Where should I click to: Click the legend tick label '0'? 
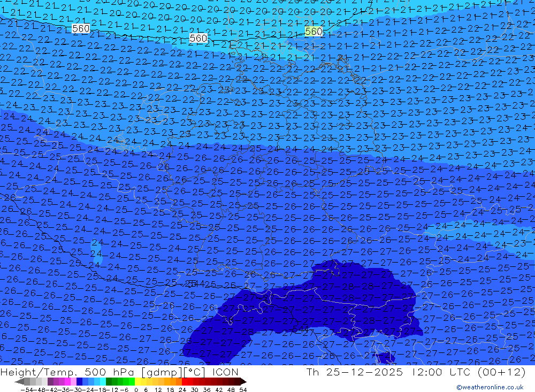(x=136, y=390)
